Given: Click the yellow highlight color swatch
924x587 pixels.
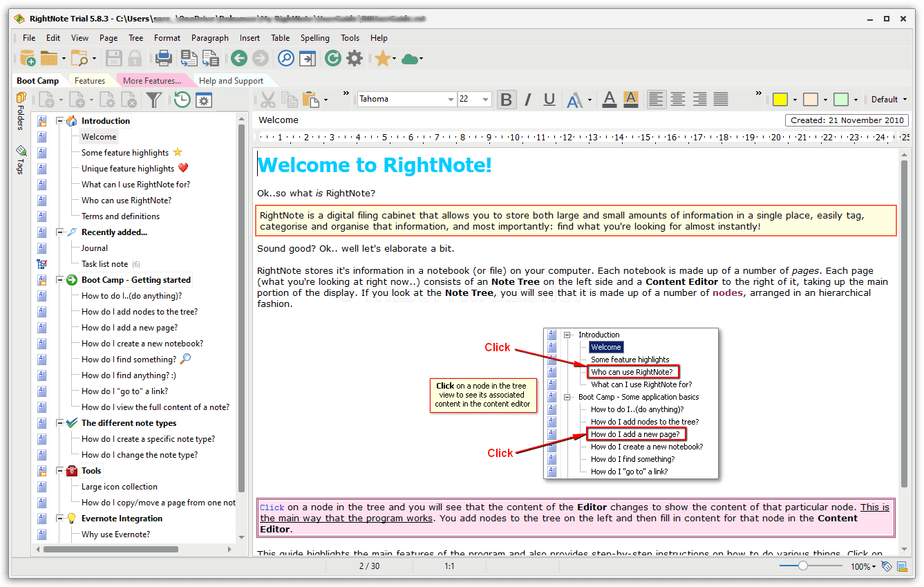Looking at the screenshot, I should 780,100.
